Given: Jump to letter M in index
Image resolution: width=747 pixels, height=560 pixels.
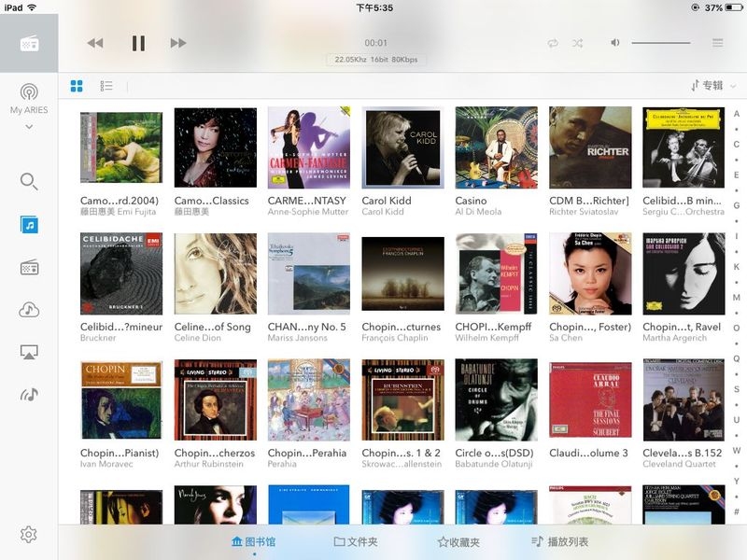Looking at the screenshot, I should pyautogui.click(x=737, y=297).
